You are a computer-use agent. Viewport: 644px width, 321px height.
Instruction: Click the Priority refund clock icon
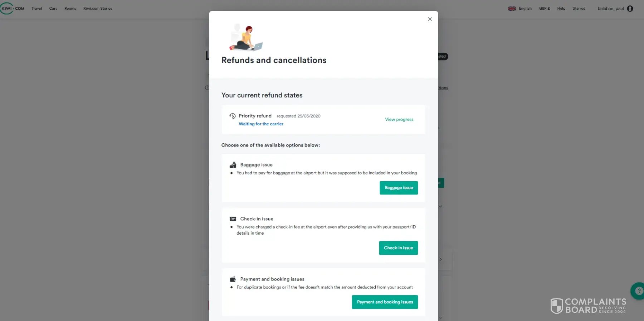click(x=233, y=116)
